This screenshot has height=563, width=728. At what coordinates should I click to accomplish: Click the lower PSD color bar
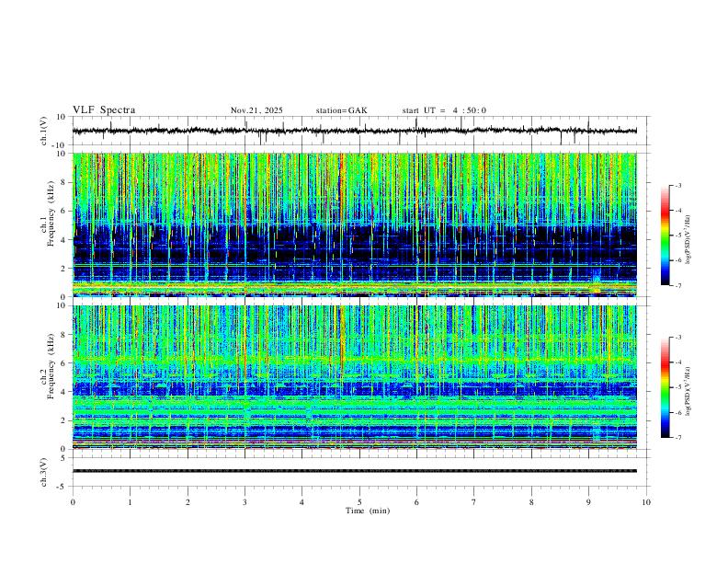point(665,387)
